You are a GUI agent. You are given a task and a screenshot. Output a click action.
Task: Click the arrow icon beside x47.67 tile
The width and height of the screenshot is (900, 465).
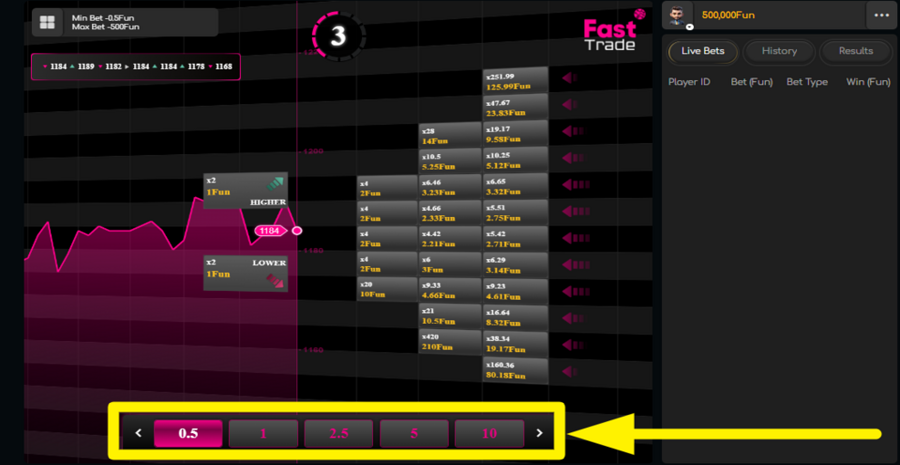(x=571, y=104)
